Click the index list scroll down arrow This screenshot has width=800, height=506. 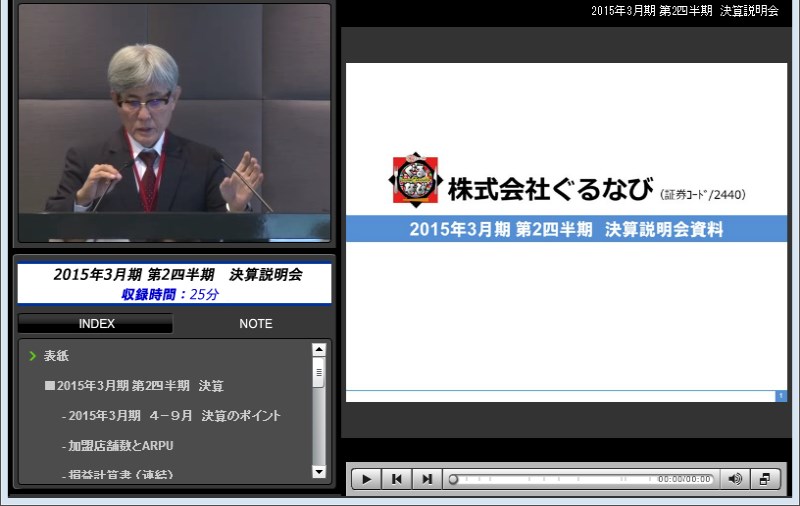319,472
